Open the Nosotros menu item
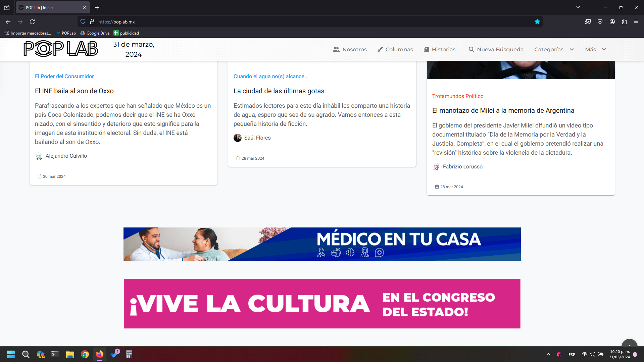Image resolution: width=644 pixels, height=362 pixels. click(x=350, y=49)
